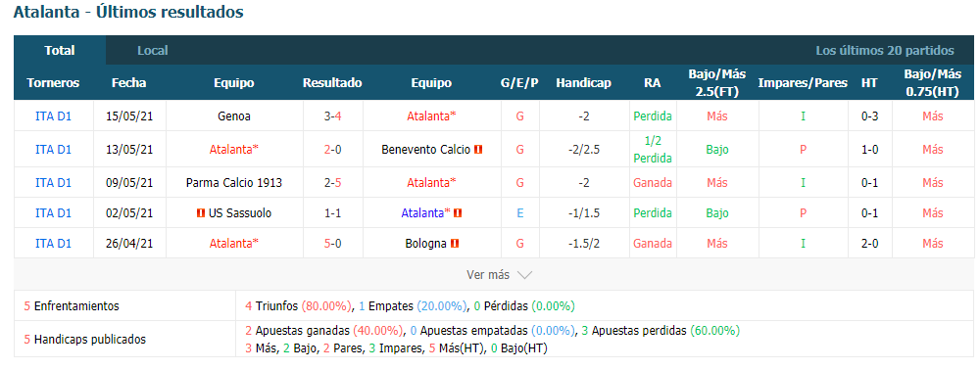Viewport: 980px width, 370px height.
Task: Click red card icon beside Bologna
Action: click(455, 244)
